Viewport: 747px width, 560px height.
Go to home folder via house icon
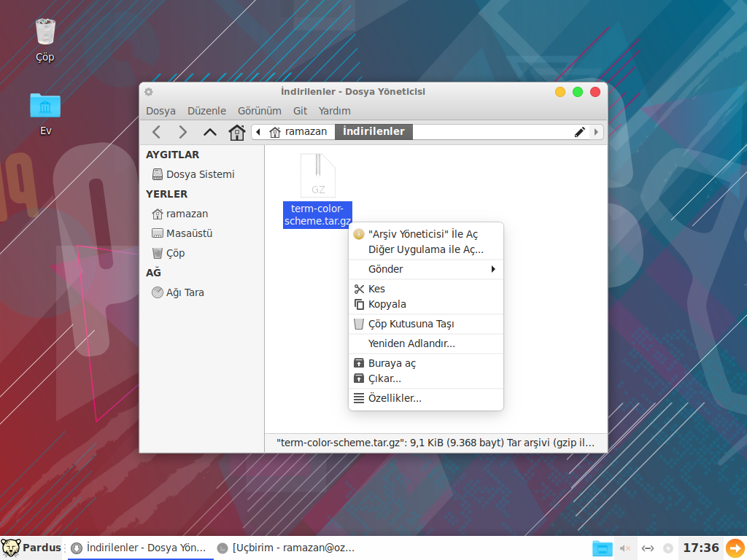click(236, 132)
